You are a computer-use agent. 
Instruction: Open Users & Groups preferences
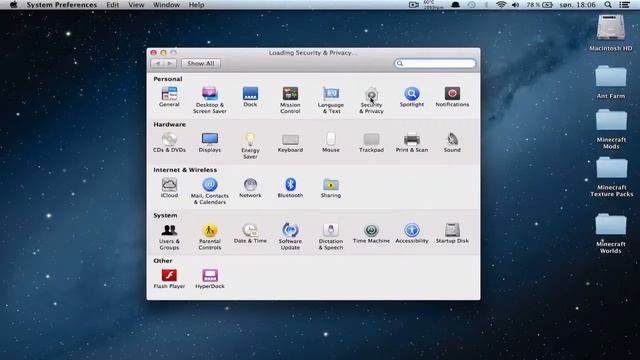(x=169, y=237)
